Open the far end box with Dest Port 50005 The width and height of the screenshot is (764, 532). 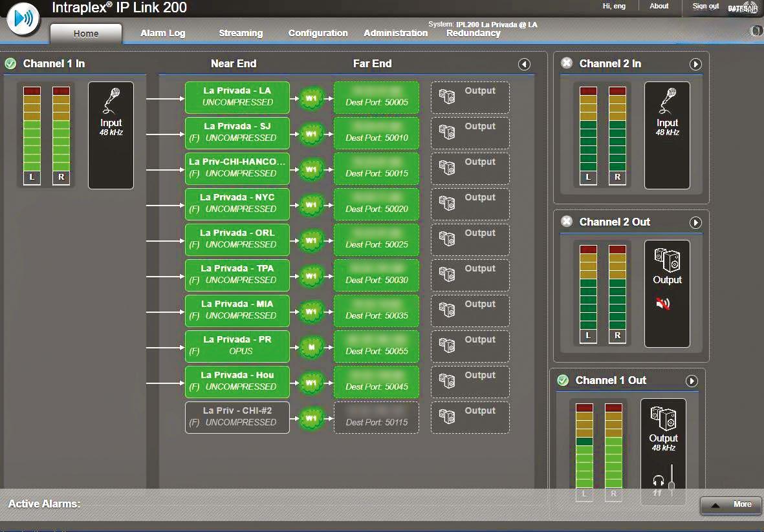pos(376,98)
